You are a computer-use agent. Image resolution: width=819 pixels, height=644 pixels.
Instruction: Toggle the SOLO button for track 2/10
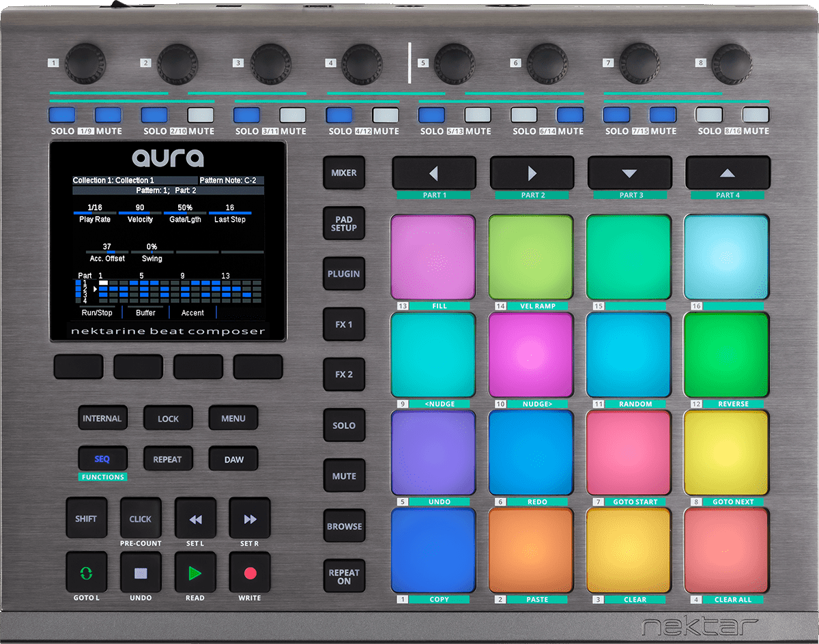click(x=154, y=115)
